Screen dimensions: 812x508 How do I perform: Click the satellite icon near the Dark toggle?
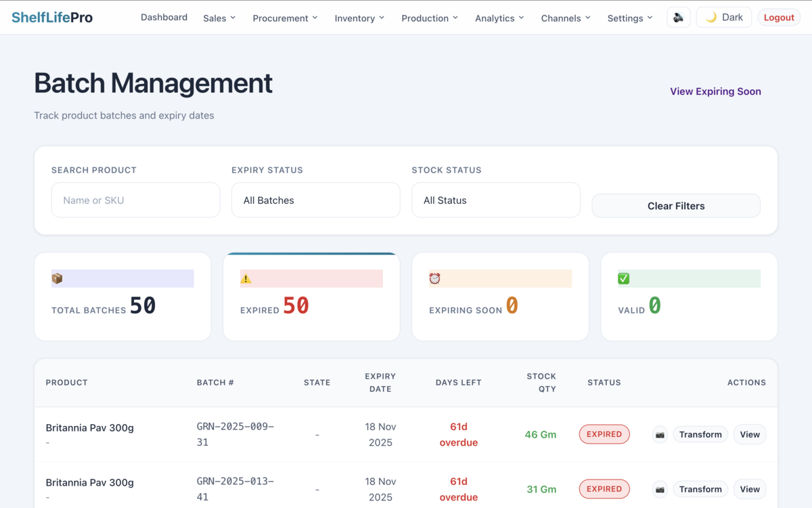679,17
